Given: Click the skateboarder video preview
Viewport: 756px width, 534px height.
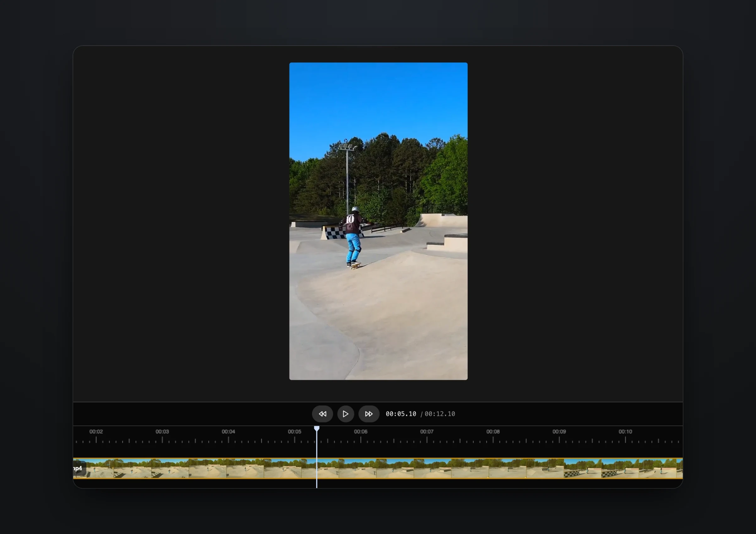Looking at the screenshot, I should click(x=378, y=221).
